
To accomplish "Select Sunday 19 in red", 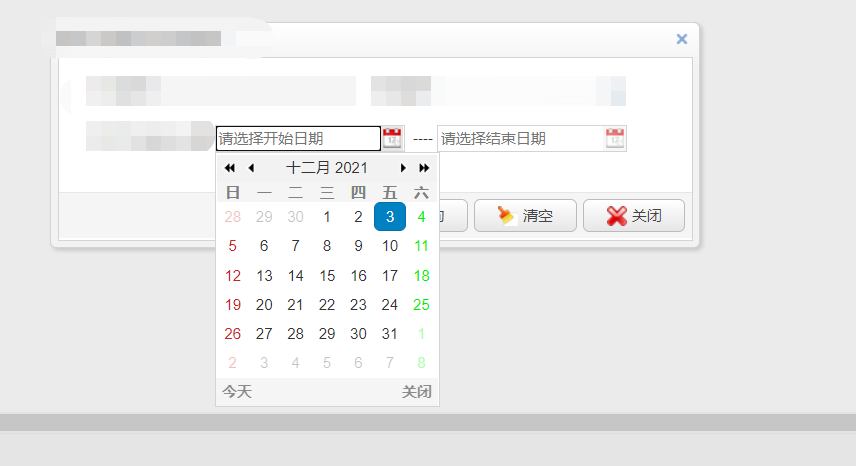I will click(233, 304).
